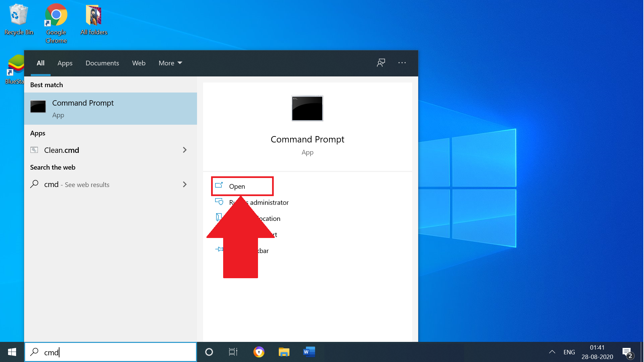
Task: Open the browser pinned beside Task View
Action: [x=259, y=352]
